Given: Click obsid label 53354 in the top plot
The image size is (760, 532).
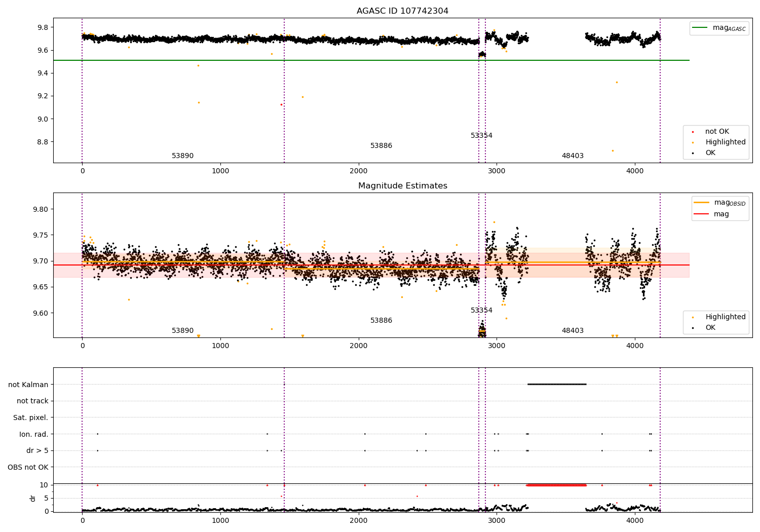Looking at the screenshot, I should click(481, 136).
